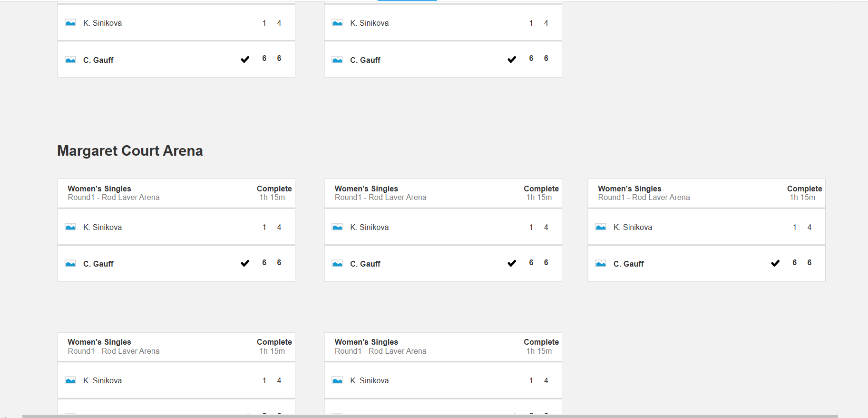Click Gauff's flag icon in the rightmost match card
This screenshot has width=868, height=418.
pyautogui.click(x=601, y=264)
